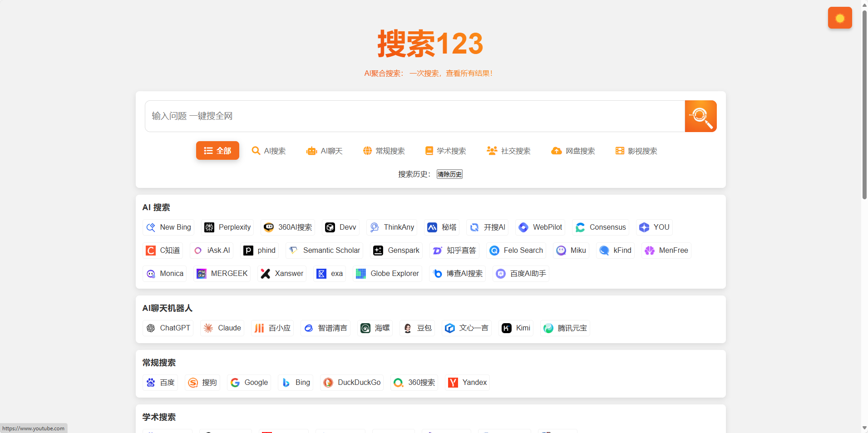Open the 腾讯元宝 link

point(565,328)
